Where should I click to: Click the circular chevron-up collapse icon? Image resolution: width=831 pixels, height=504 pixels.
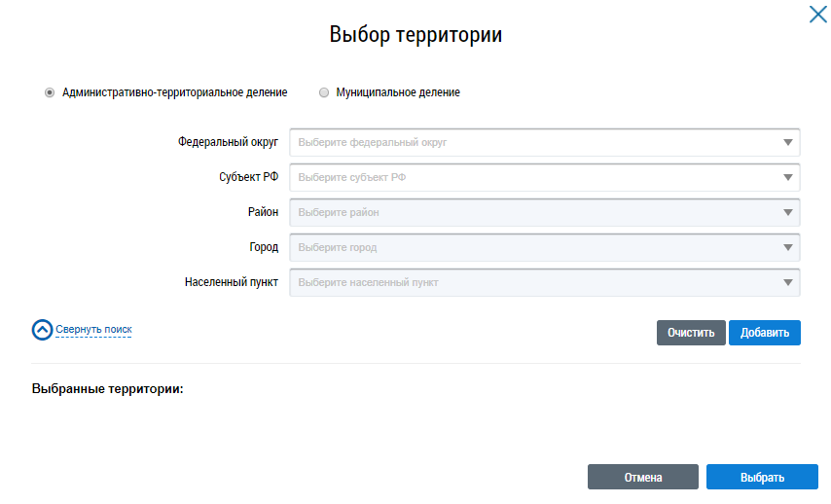(42, 330)
